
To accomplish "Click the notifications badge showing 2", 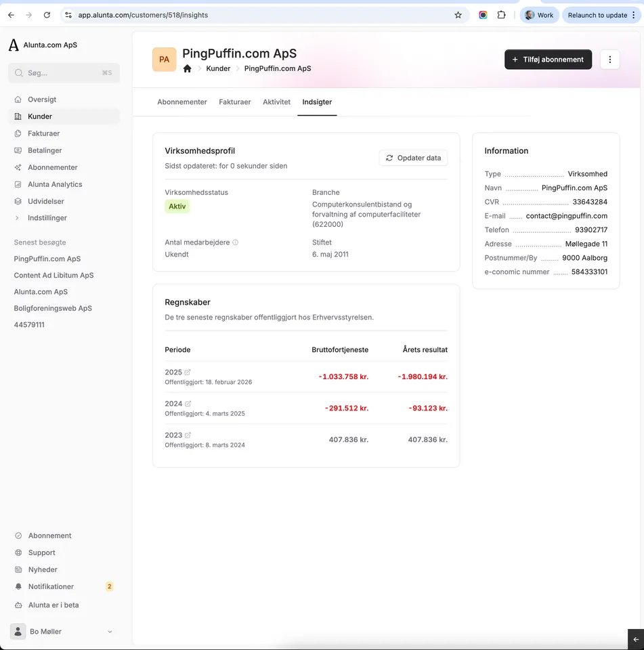I will (x=110, y=586).
